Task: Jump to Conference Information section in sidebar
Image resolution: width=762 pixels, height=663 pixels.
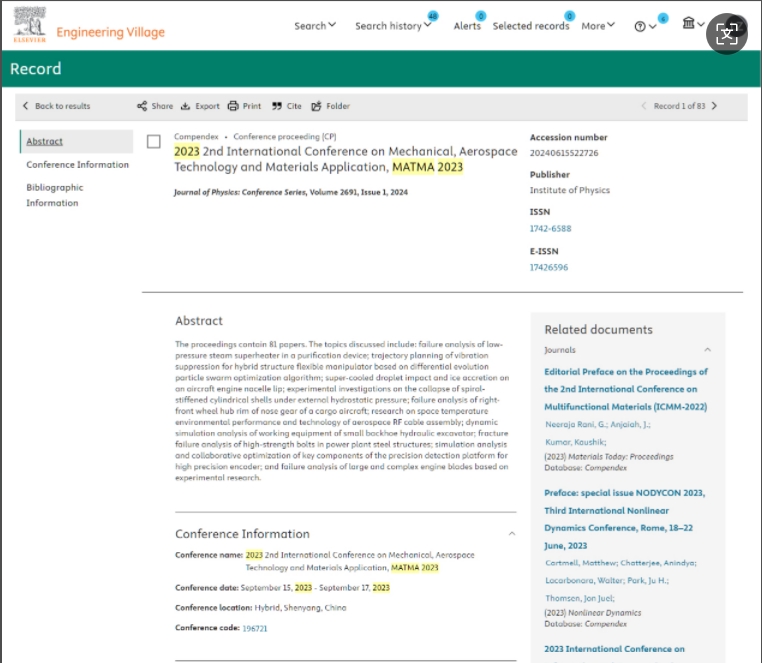Action: [77, 165]
